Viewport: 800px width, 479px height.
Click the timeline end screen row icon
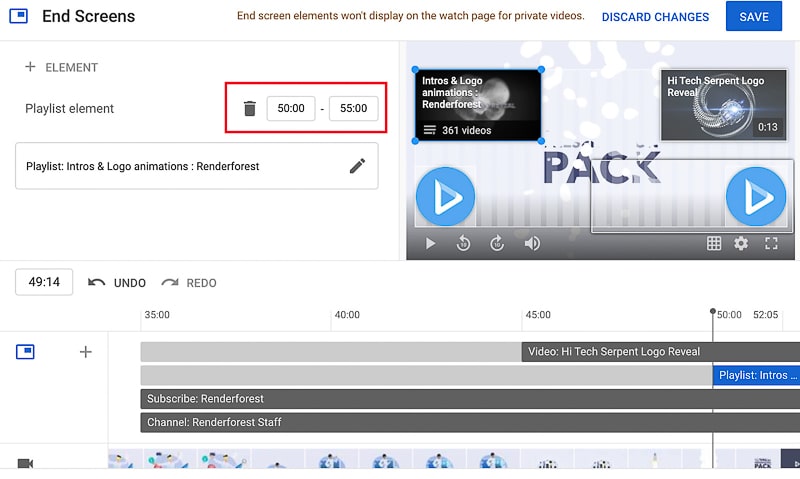coord(25,351)
